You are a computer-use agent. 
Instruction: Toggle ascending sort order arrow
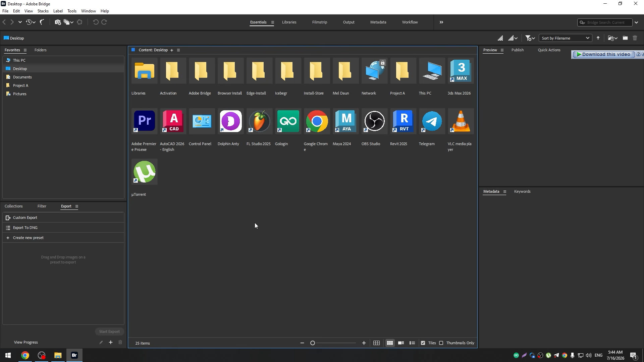(598, 38)
